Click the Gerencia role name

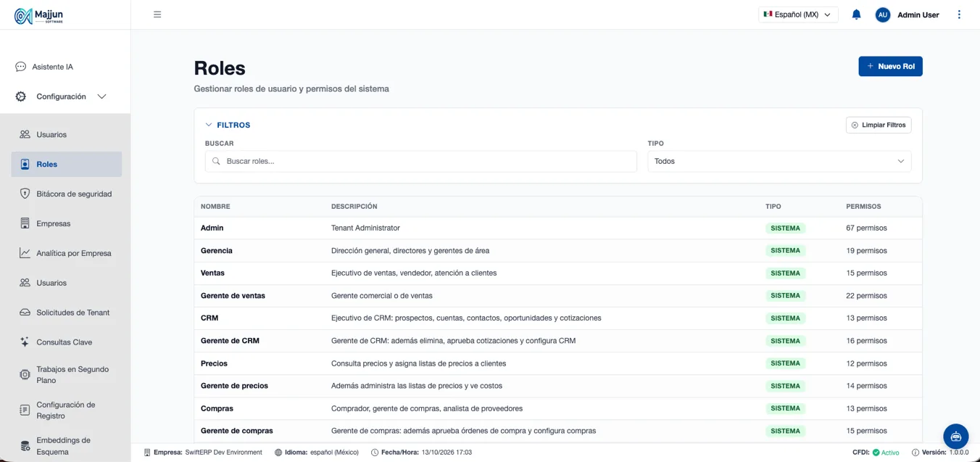pos(217,250)
